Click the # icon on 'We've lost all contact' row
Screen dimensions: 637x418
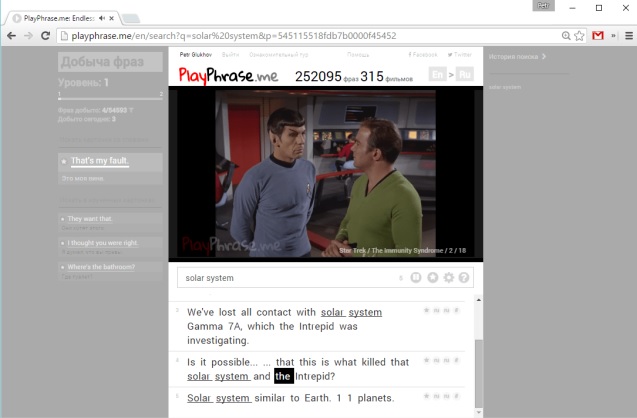click(x=456, y=310)
